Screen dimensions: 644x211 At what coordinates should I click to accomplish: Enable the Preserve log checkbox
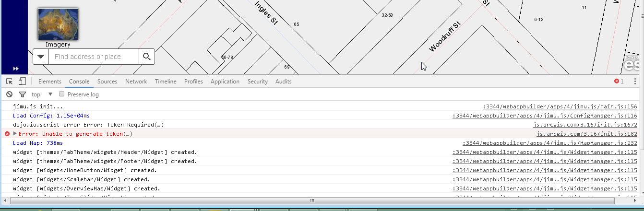(x=61, y=94)
